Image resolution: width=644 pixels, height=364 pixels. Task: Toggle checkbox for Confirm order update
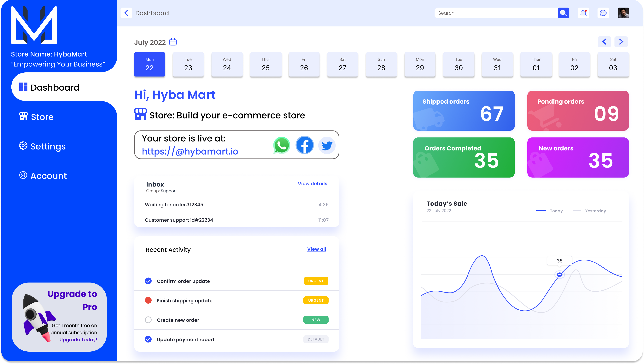click(148, 281)
